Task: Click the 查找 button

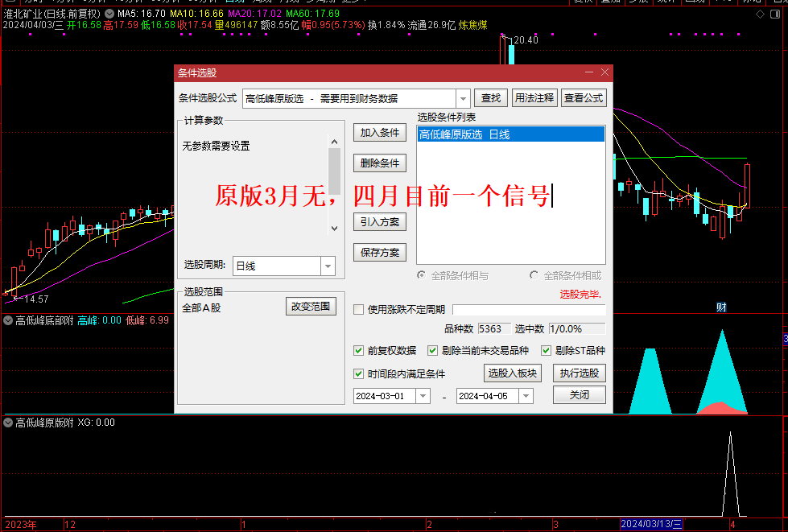Action: coord(491,98)
